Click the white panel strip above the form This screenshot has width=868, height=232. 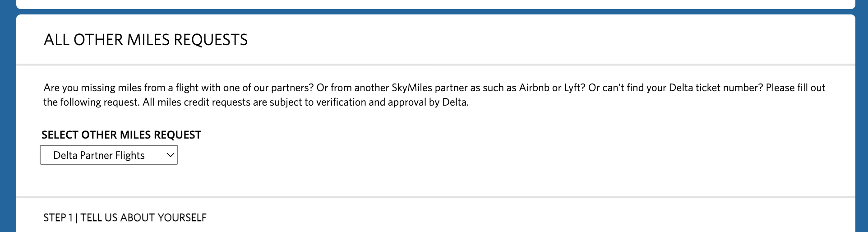coord(433,4)
